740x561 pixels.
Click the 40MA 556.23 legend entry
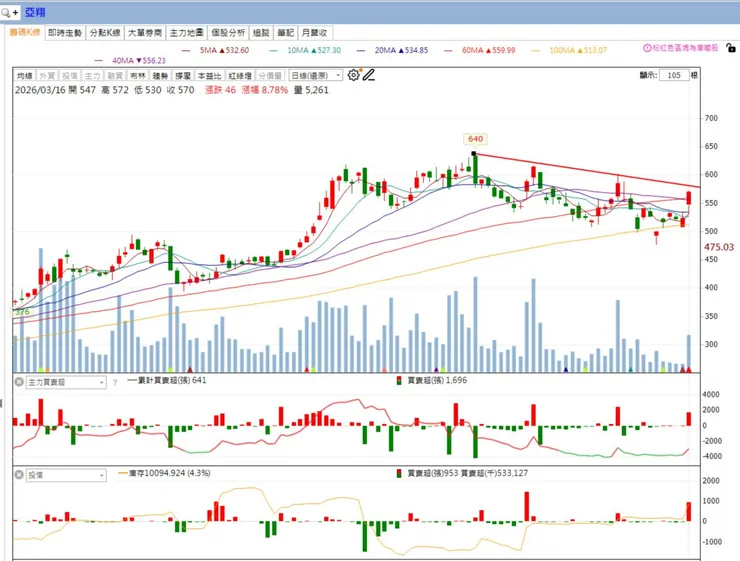131,60
